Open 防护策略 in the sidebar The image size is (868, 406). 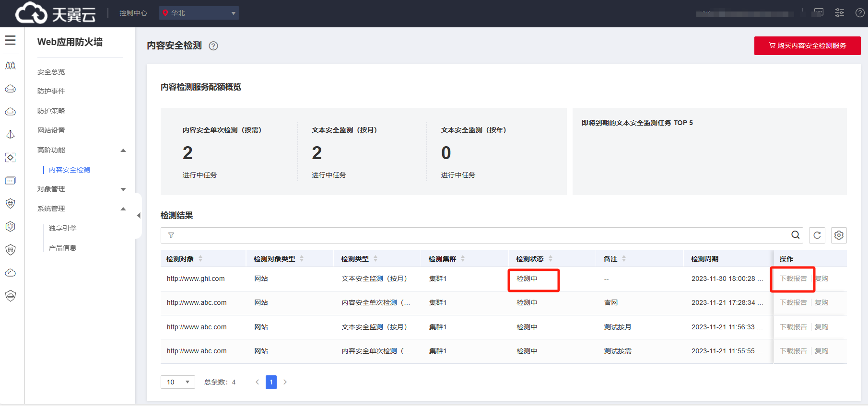pos(51,111)
